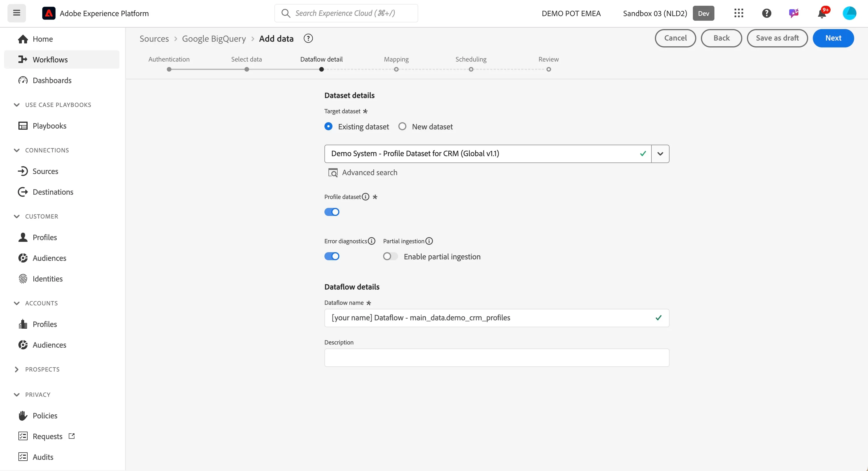This screenshot has height=471, width=868.
Task: Expand the Prospects section
Action: coord(16,369)
